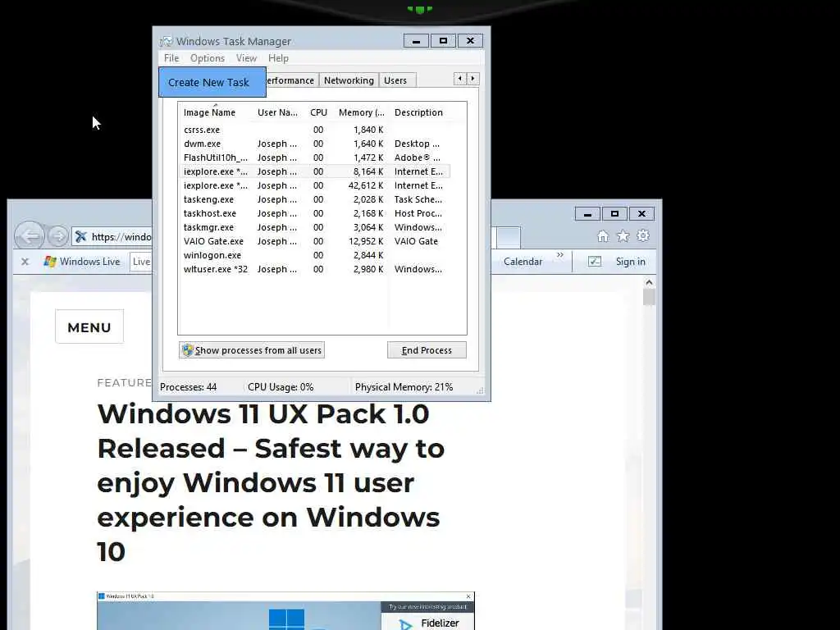
Task: Sort processes by User Name column
Action: [x=277, y=112]
